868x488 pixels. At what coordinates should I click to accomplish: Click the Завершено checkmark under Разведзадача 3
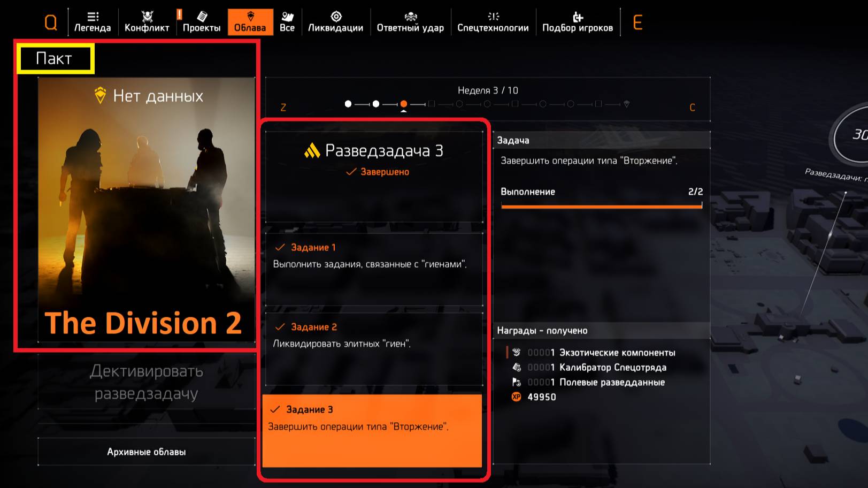tap(350, 172)
